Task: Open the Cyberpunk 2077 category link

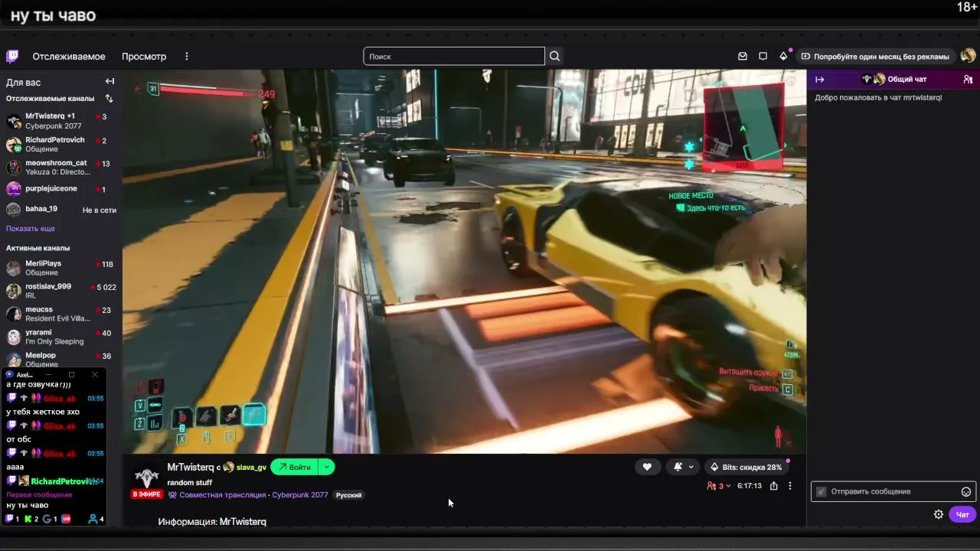Action: click(300, 495)
